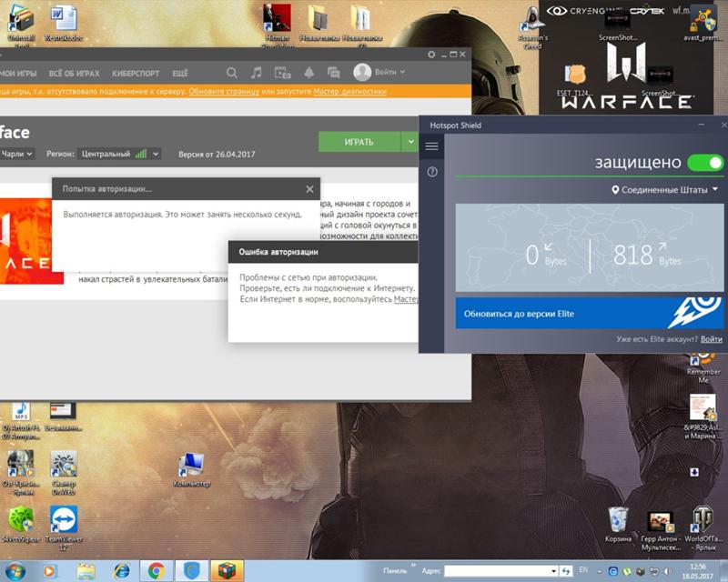Open the Корзина recycle bin
This screenshot has width=728, height=582.
[x=619, y=525]
